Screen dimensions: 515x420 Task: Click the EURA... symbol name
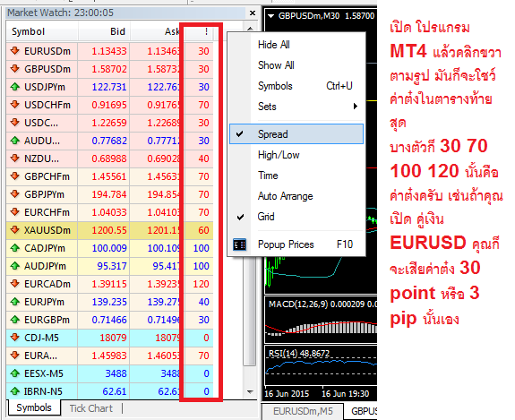click(x=41, y=356)
